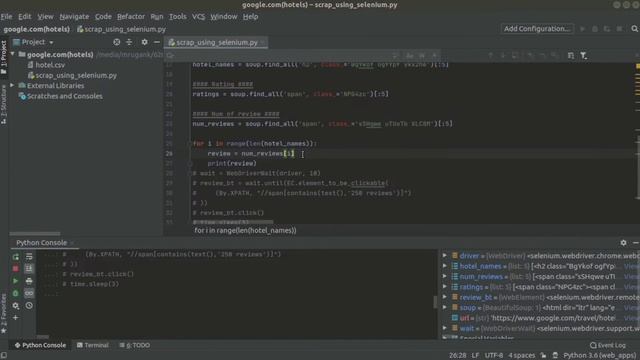The width and height of the screenshot is (640, 360).
Task: Expand review_bt variable
Action: coord(445,297)
